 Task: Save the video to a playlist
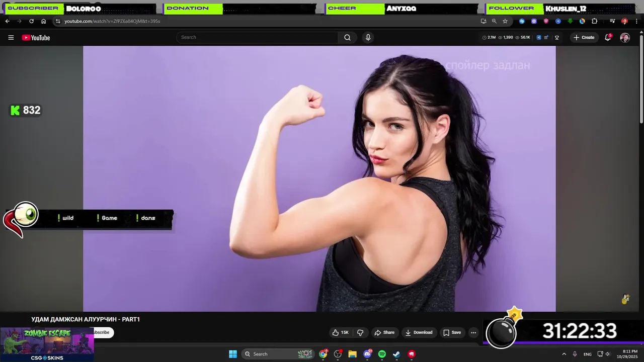point(451,332)
